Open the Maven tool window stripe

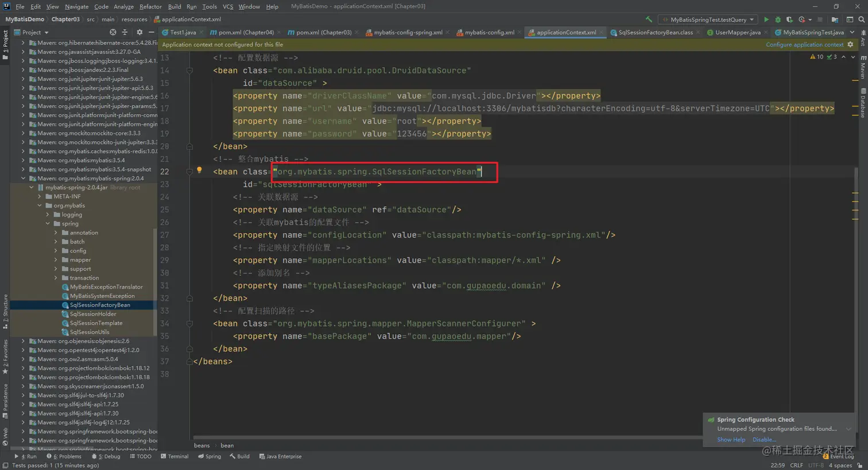point(862,68)
